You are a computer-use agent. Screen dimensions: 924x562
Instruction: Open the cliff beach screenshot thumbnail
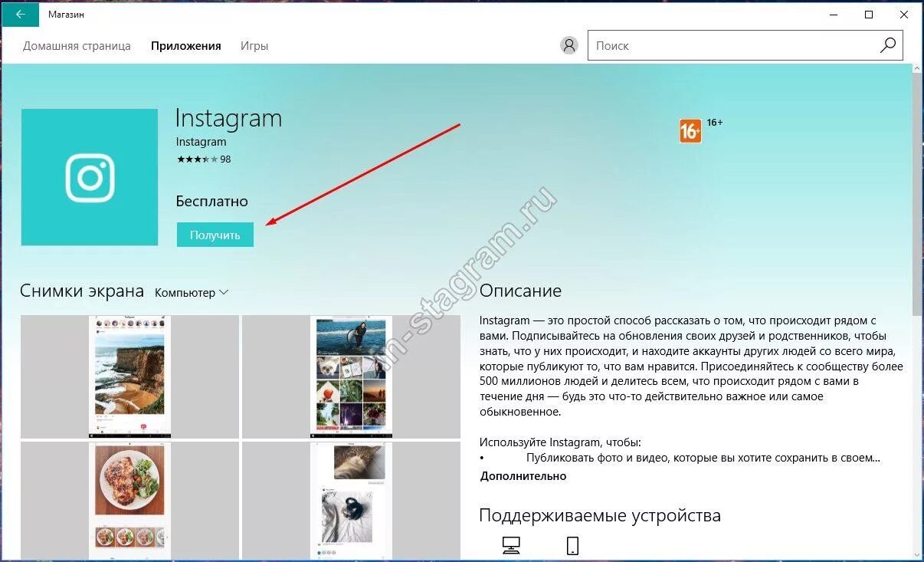coord(129,376)
